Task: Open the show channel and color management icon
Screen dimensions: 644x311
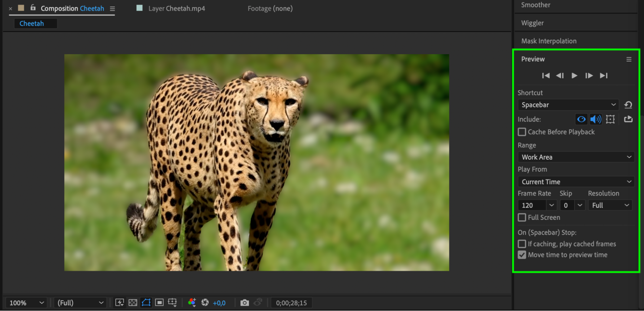Action: pyautogui.click(x=192, y=303)
